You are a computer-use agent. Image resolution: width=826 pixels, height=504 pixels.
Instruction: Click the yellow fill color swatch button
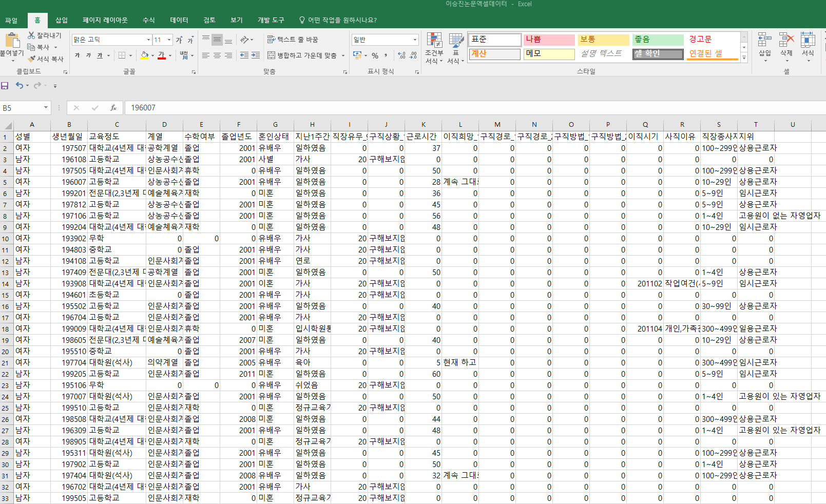click(x=144, y=55)
